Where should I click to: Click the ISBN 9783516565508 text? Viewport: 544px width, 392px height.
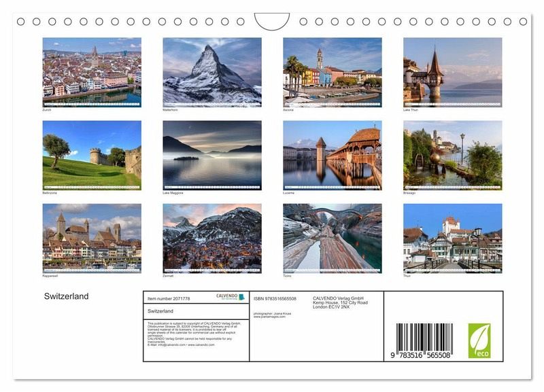275,298
